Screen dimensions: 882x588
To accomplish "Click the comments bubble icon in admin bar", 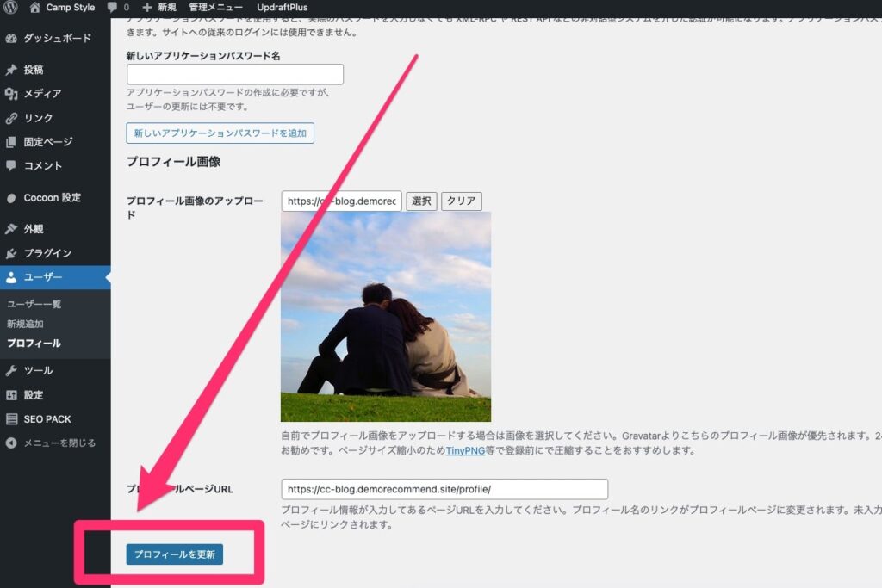I will [113, 7].
